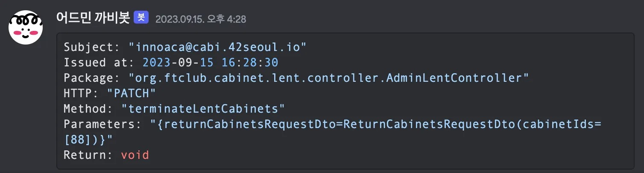Click the time 16:28:30 in the log
Screen dimensions: 644x173
250,63
